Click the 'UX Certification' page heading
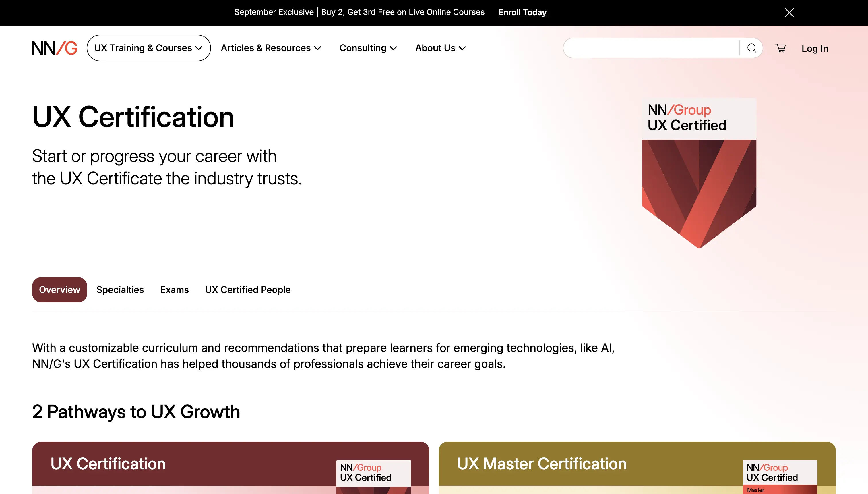The image size is (868, 494). tap(133, 117)
